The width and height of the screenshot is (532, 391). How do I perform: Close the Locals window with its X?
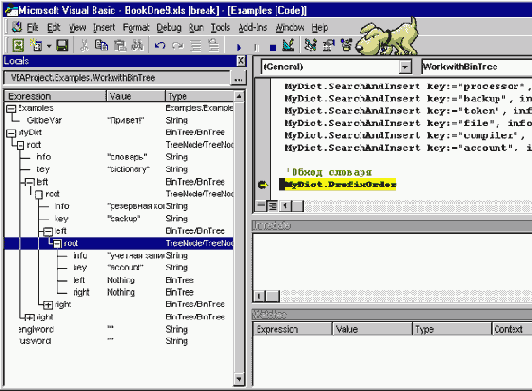click(241, 61)
